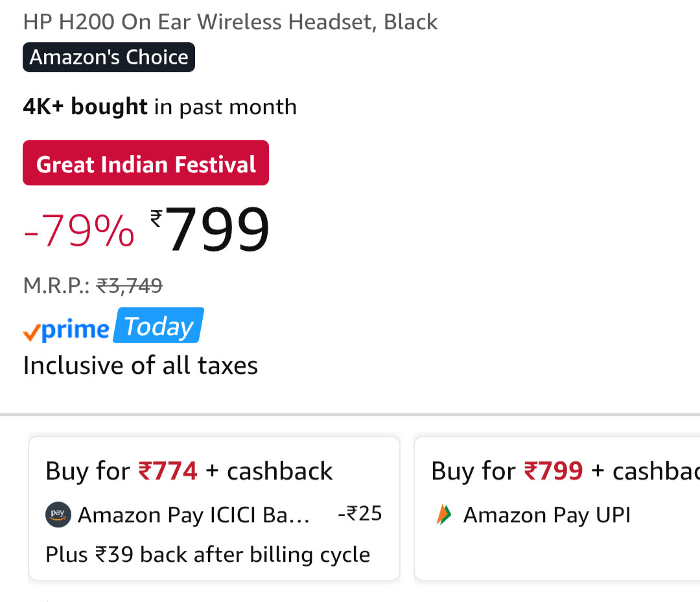
Task: Click the Amazon Pay UPI offer label
Action: pyautogui.click(x=546, y=515)
